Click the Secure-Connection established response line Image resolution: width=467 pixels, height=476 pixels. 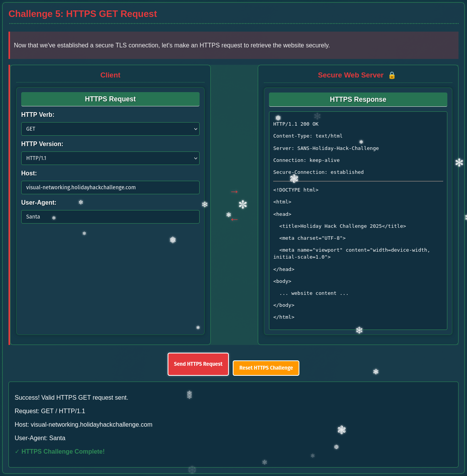(x=318, y=172)
